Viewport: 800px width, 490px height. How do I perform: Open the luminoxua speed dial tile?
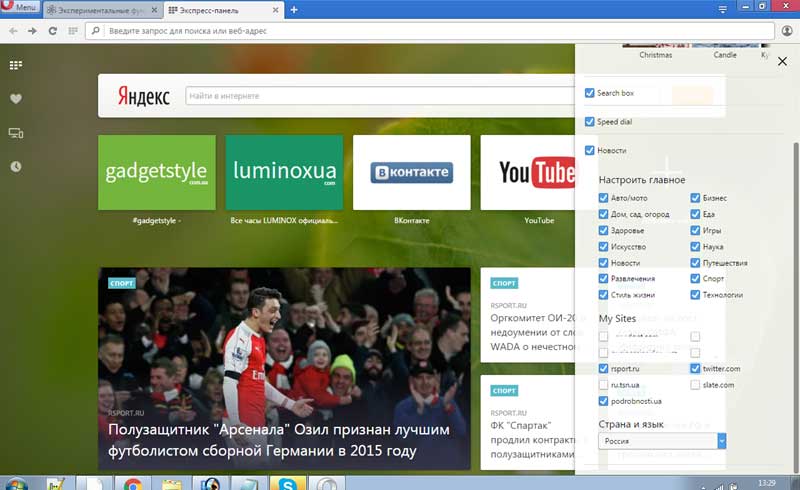(284, 173)
